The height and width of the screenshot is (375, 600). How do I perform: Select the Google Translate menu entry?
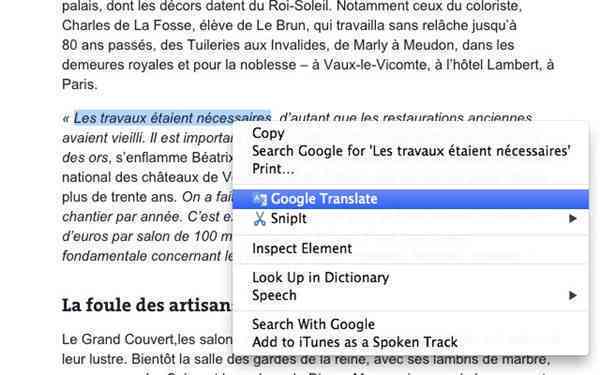[x=411, y=199]
